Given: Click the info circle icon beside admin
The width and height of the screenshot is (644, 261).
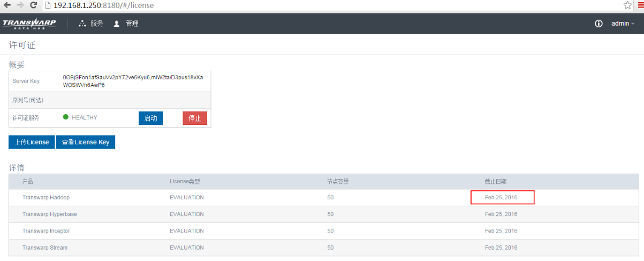Looking at the screenshot, I should (x=598, y=24).
